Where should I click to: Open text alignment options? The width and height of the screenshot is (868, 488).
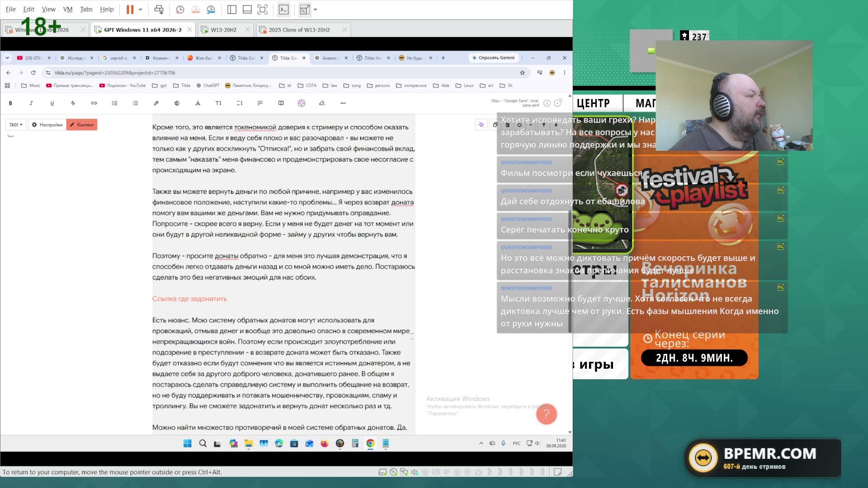(260, 103)
